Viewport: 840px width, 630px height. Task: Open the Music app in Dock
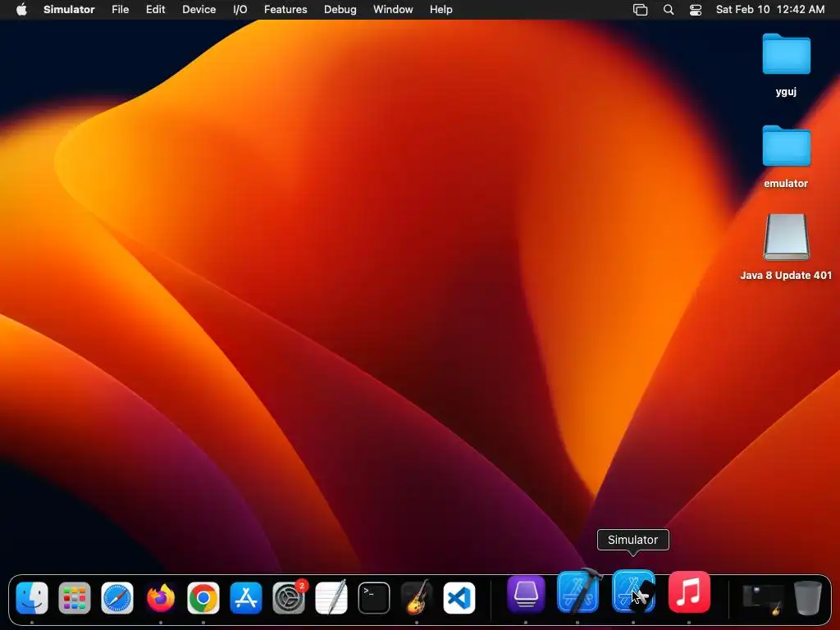click(x=689, y=592)
